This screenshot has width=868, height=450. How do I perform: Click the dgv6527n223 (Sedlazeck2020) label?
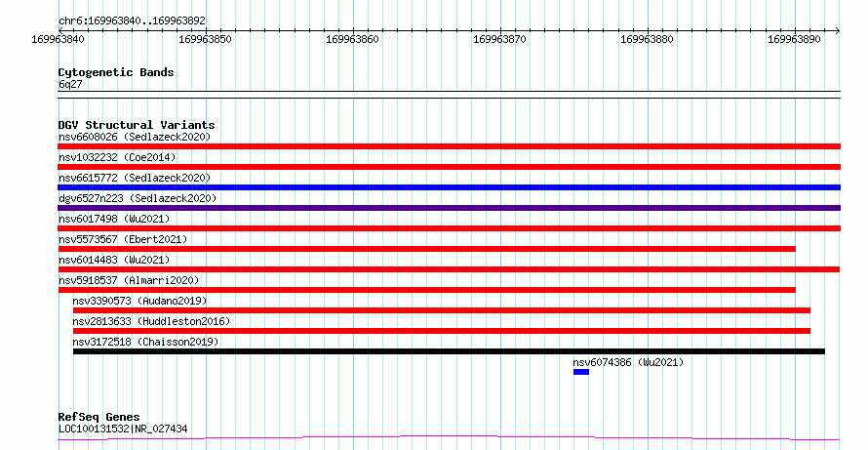click(x=138, y=198)
